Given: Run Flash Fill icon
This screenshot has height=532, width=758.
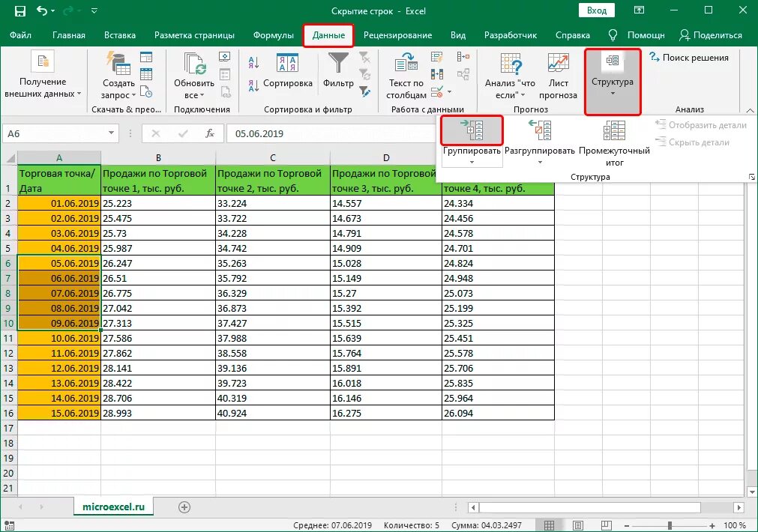Looking at the screenshot, I should [x=437, y=57].
